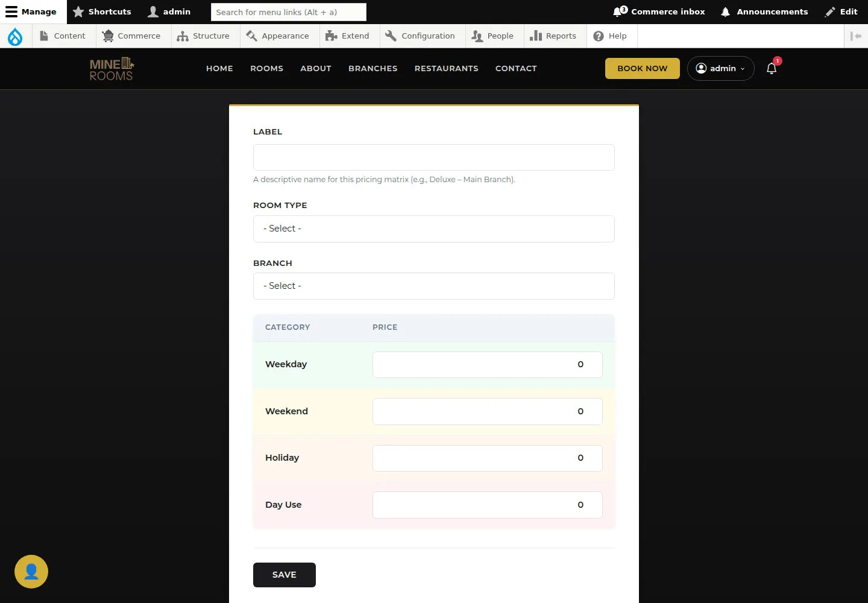Focus the menu links search box
This screenshot has height=603, width=868.
click(x=289, y=12)
